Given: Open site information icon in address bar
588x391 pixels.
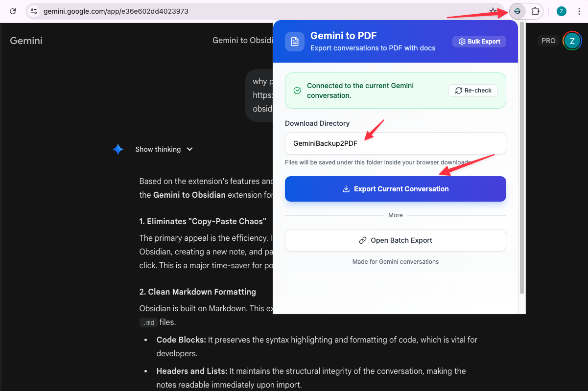Looking at the screenshot, I should click(34, 11).
